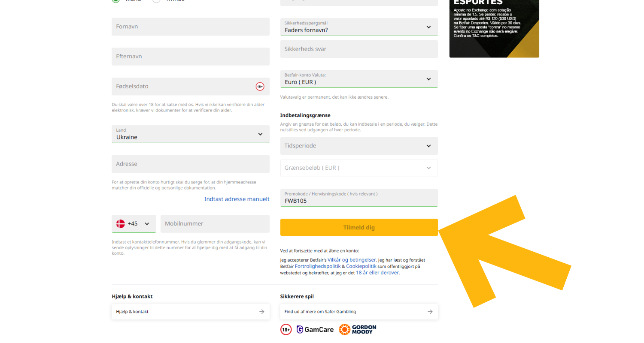Open the GamCare logo link
Viewport: 644px width, 343px height.
point(315,329)
